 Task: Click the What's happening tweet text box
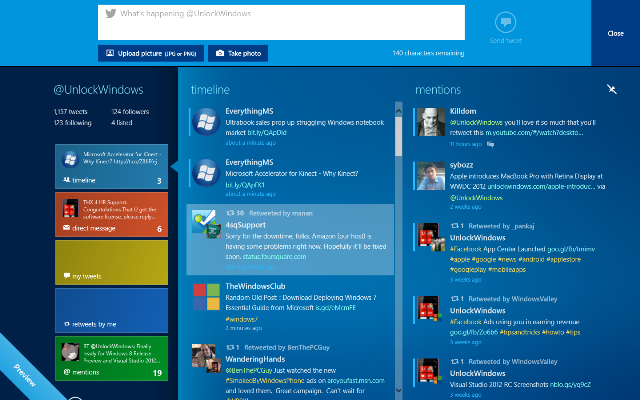(x=281, y=22)
